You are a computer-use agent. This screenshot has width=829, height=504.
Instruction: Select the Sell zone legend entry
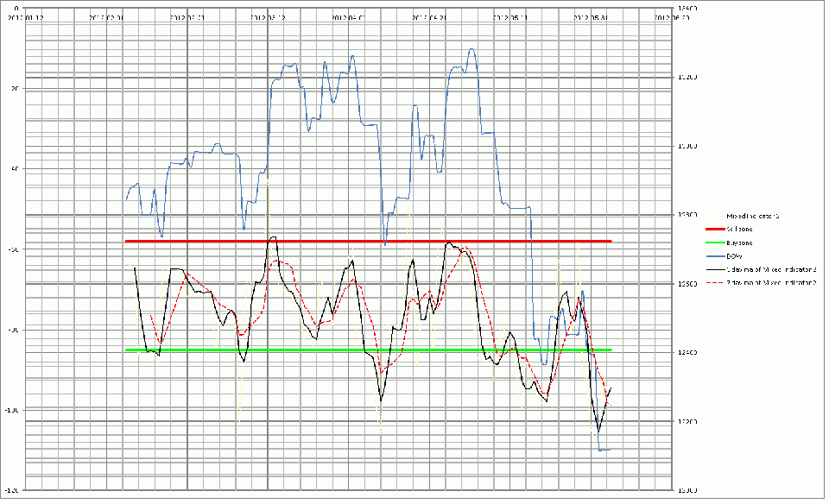pyautogui.click(x=729, y=230)
